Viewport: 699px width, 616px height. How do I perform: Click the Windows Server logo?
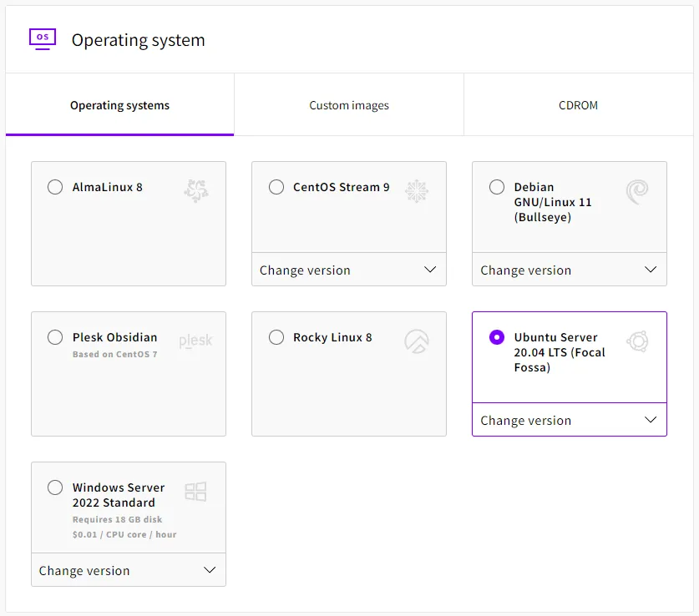pyautogui.click(x=196, y=491)
